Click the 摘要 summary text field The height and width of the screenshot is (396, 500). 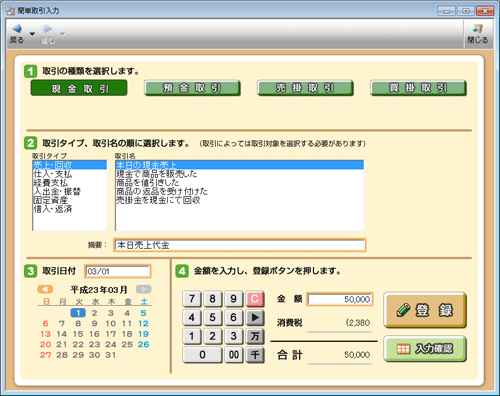[240, 245]
